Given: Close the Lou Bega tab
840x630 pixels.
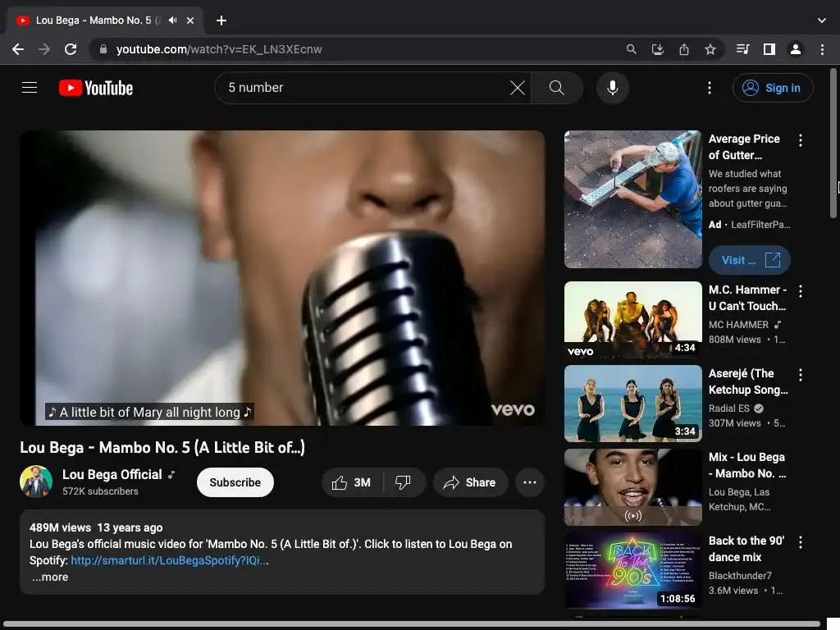Looking at the screenshot, I should coord(190,21).
